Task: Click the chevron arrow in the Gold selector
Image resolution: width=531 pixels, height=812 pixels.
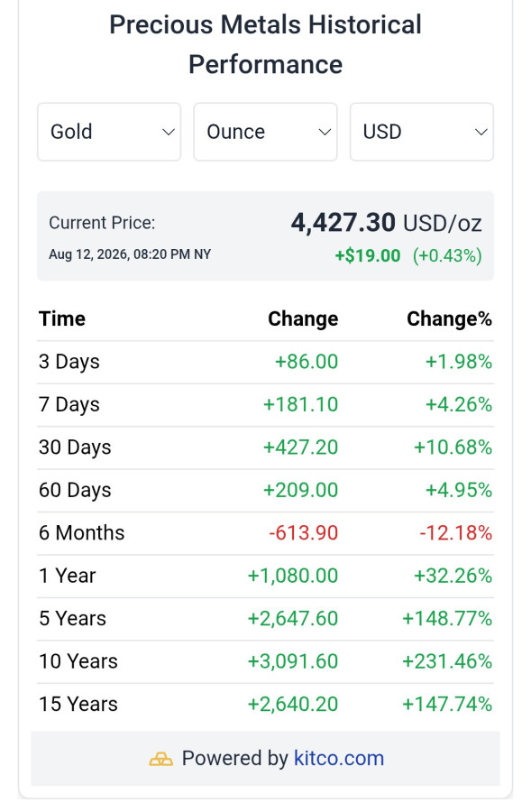Action: click(169, 132)
